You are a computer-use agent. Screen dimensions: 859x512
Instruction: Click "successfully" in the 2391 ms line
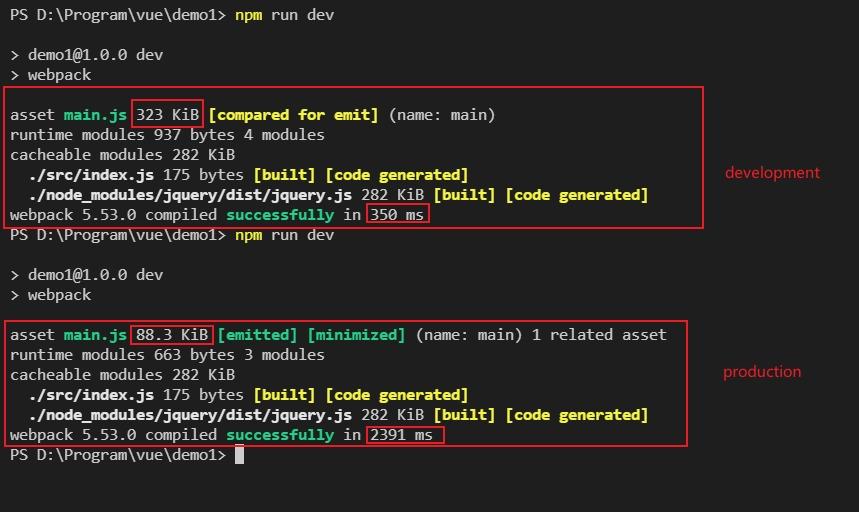(280, 435)
